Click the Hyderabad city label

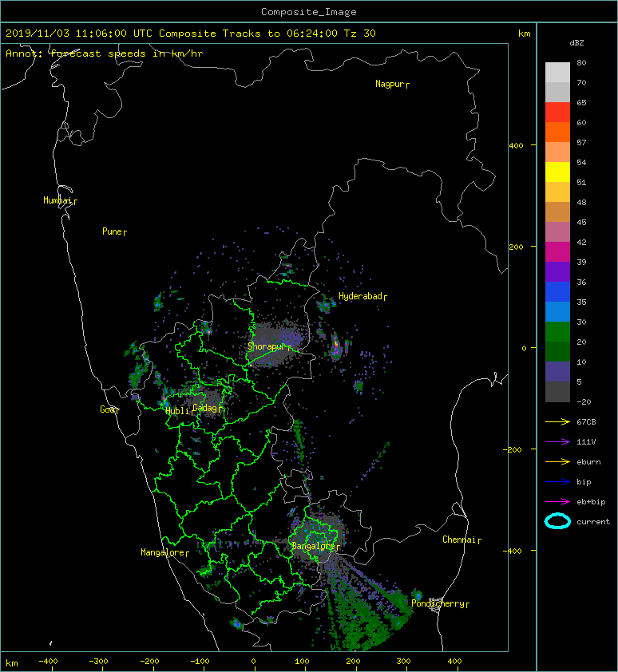click(x=360, y=296)
